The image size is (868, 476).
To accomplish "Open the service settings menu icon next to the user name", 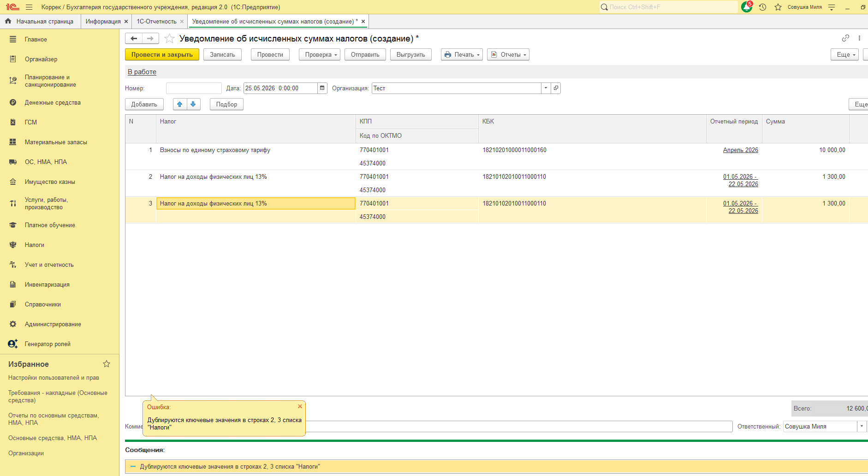I will (832, 7).
